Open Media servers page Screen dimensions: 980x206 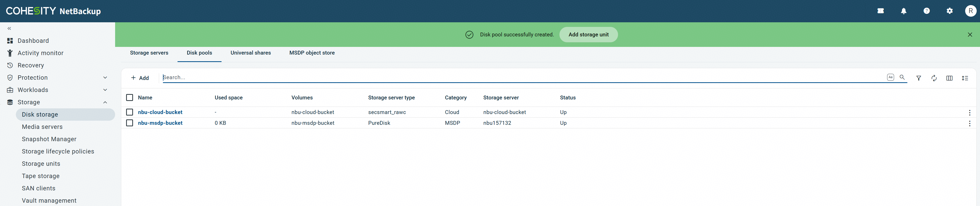(x=42, y=127)
